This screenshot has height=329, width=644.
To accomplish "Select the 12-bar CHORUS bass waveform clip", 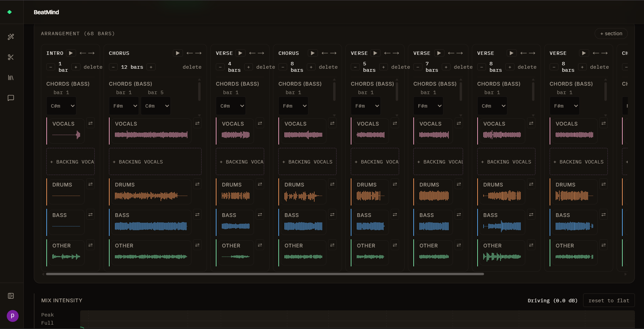I will (151, 222).
